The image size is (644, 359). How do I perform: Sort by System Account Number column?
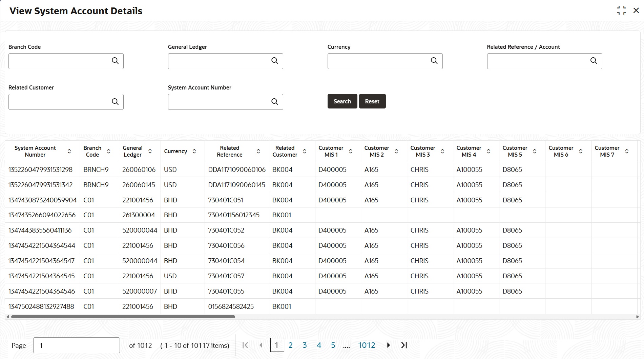69,151
